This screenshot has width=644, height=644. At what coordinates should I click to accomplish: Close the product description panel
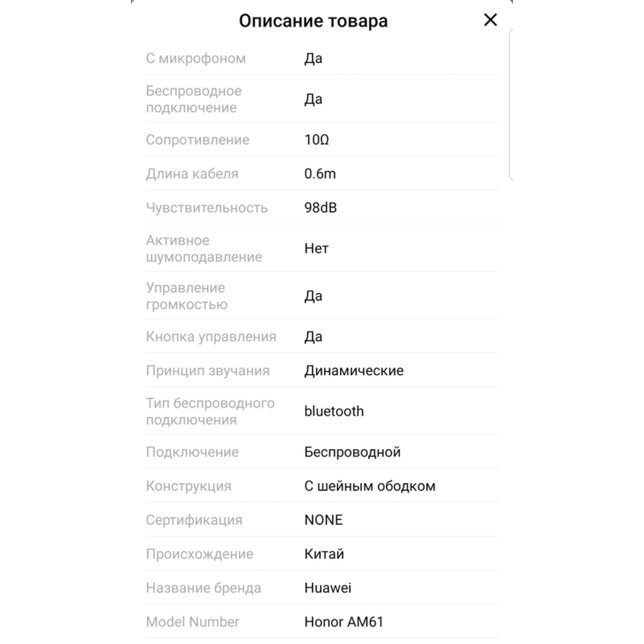[490, 20]
